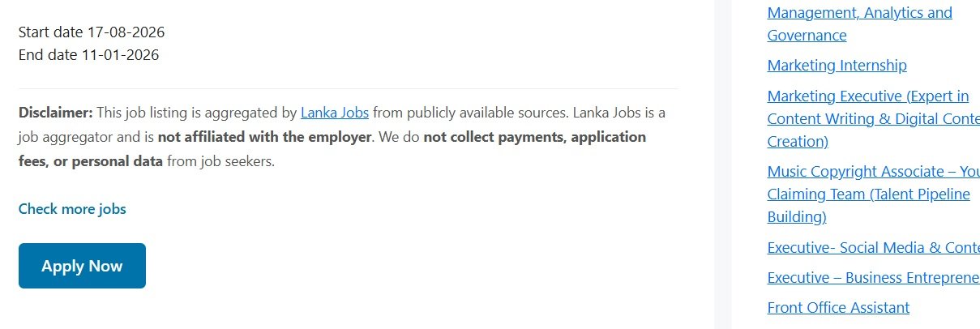Image resolution: width=980 pixels, height=329 pixels.
Task: Click the Apply Now button
Action: pos(82,266)
